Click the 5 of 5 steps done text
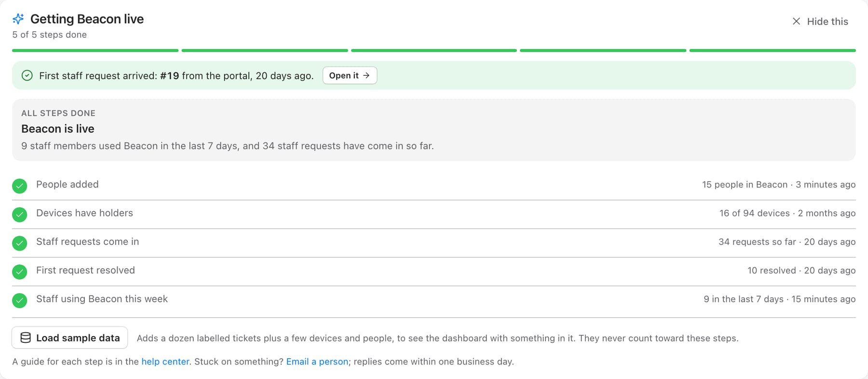The height and width of the screenshot is (379, 868). coord(50,35)
